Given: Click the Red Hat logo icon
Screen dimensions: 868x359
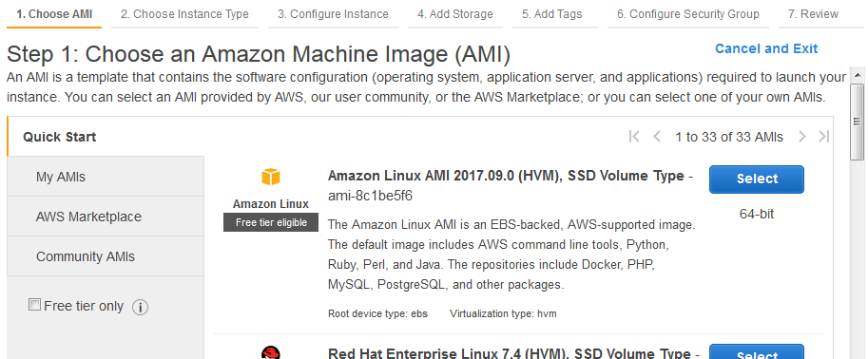Looking at the screenshot, I should [271, 353].
